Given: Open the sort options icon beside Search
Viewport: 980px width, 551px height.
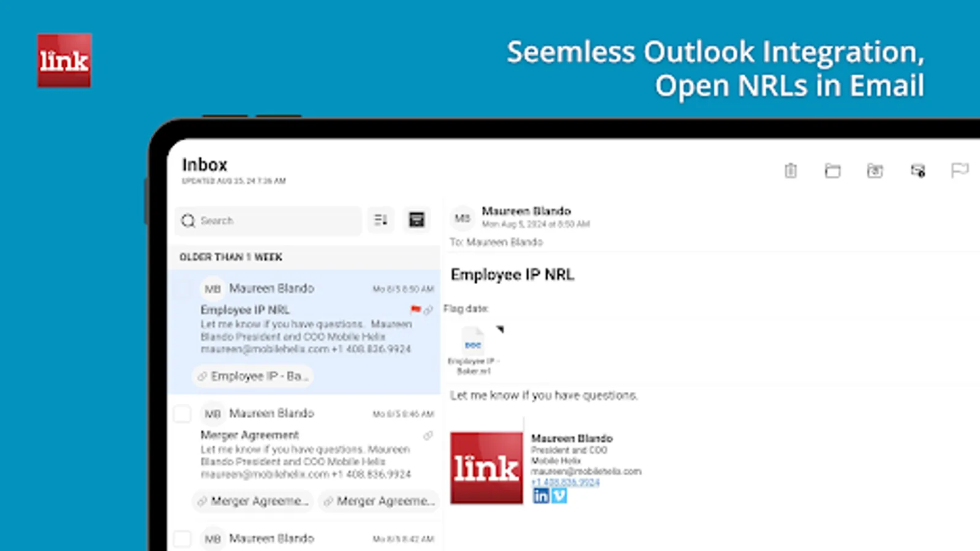Looking at the screenshot, I should 380,220.
